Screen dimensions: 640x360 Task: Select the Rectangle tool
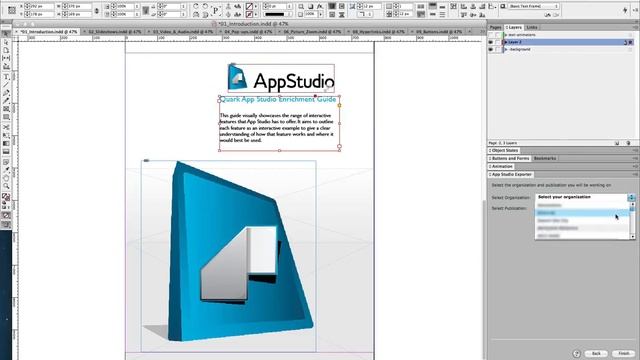tap(6, 117)
